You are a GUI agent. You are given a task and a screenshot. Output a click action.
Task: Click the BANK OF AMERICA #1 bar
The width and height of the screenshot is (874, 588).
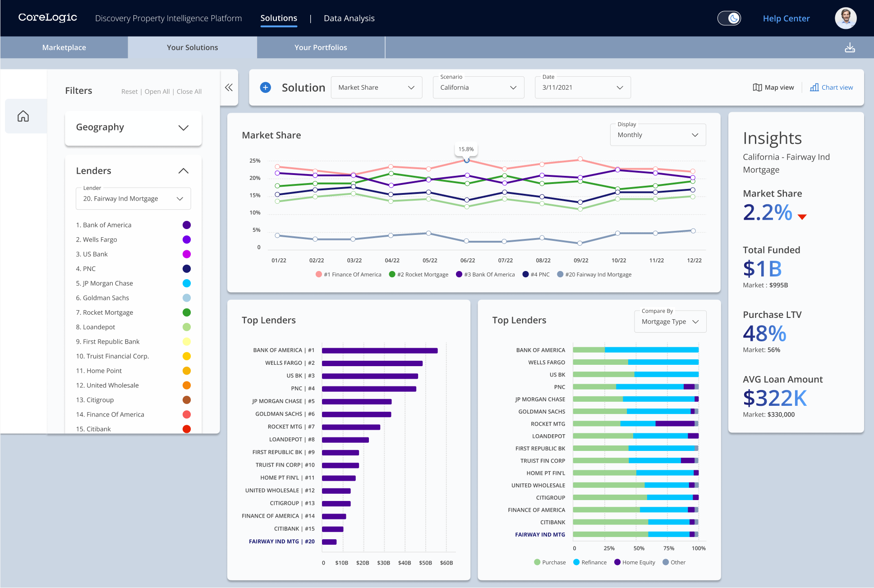(380, 350)
